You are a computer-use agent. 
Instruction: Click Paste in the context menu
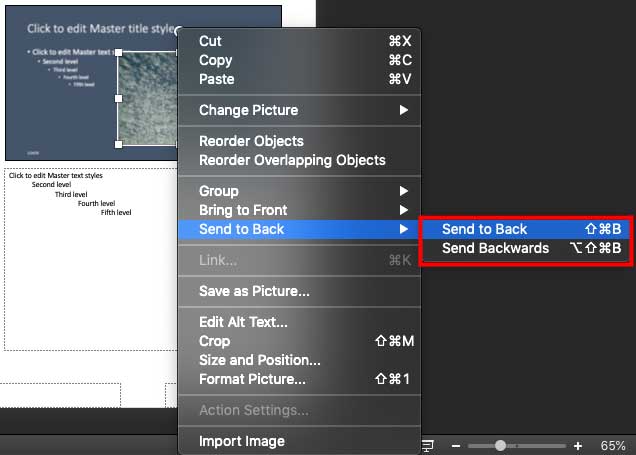coord(216,79)
